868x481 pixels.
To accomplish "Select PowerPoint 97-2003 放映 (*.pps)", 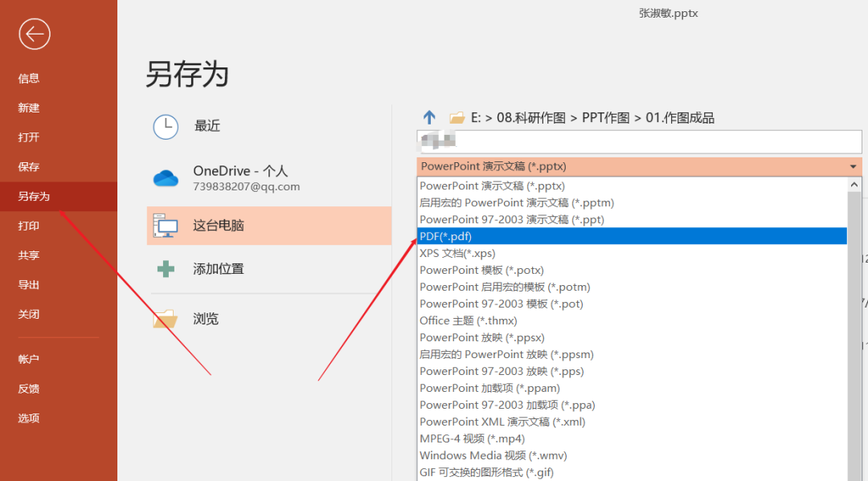I will click(x=632, y=371).
